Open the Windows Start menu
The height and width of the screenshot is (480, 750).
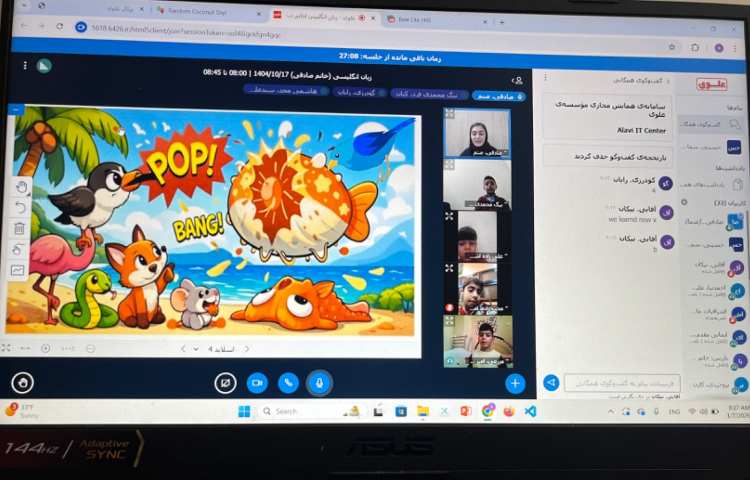pos(244,411)
